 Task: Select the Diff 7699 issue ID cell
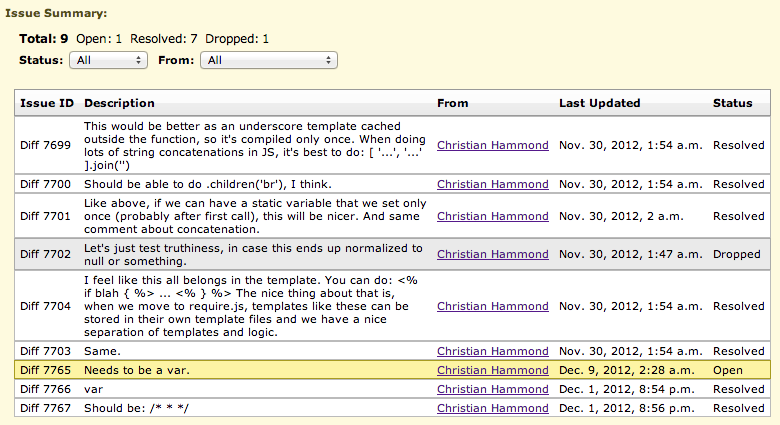click(45, 145)
